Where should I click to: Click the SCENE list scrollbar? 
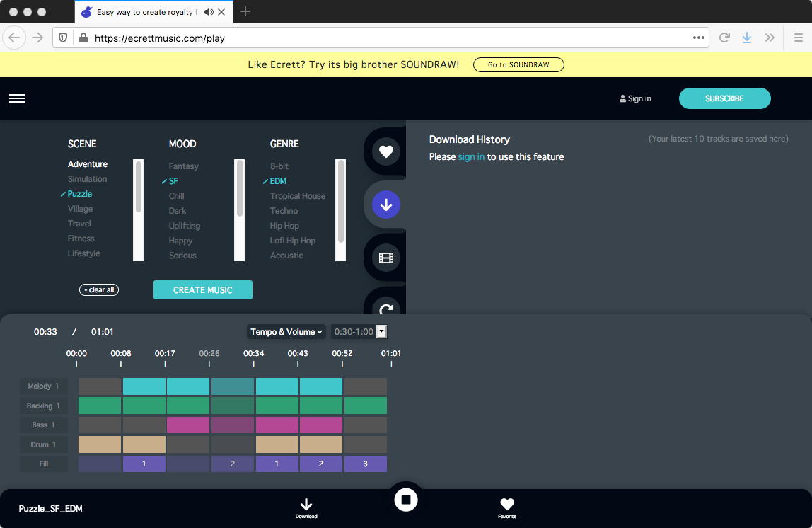coord(138,210)
